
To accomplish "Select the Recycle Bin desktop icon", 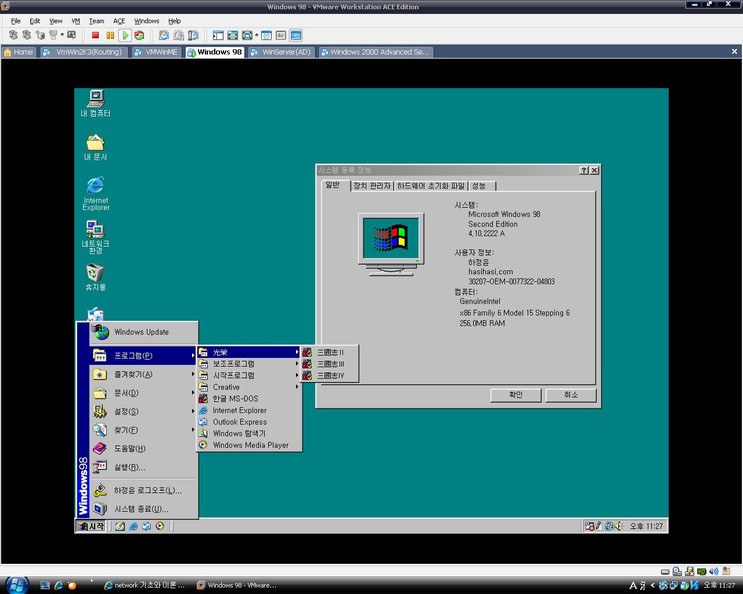I will (96, 278).
